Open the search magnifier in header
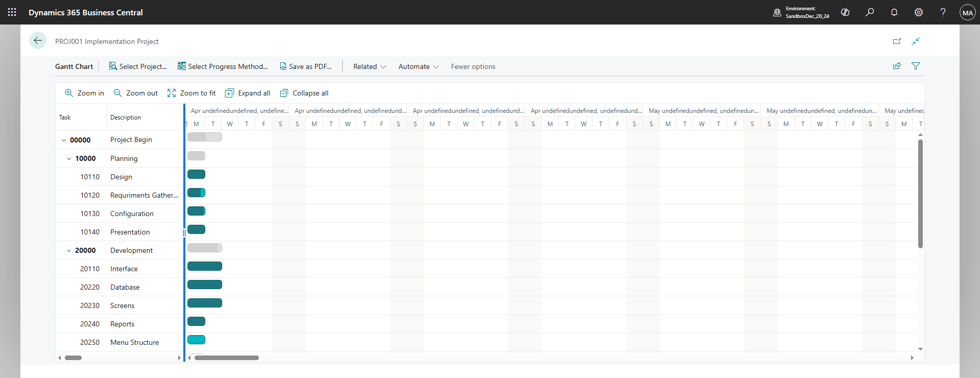Viewport: 980px width, 378px height. [x=870, y=12]
